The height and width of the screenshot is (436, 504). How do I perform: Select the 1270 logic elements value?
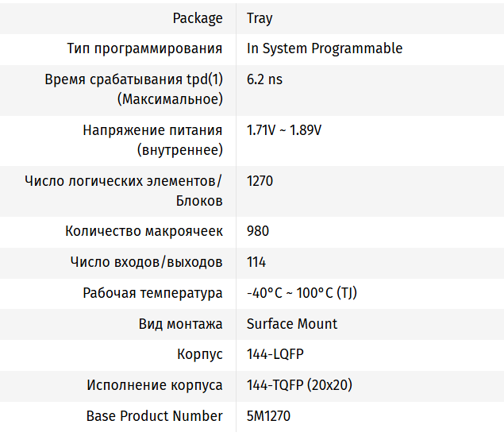[260, 181]
